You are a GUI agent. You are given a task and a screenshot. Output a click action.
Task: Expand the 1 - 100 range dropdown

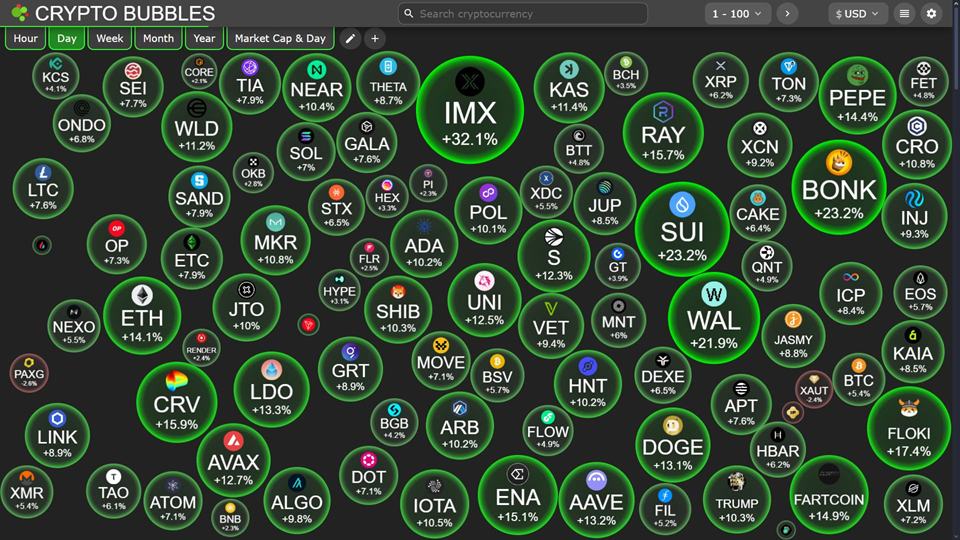[737, 13]
